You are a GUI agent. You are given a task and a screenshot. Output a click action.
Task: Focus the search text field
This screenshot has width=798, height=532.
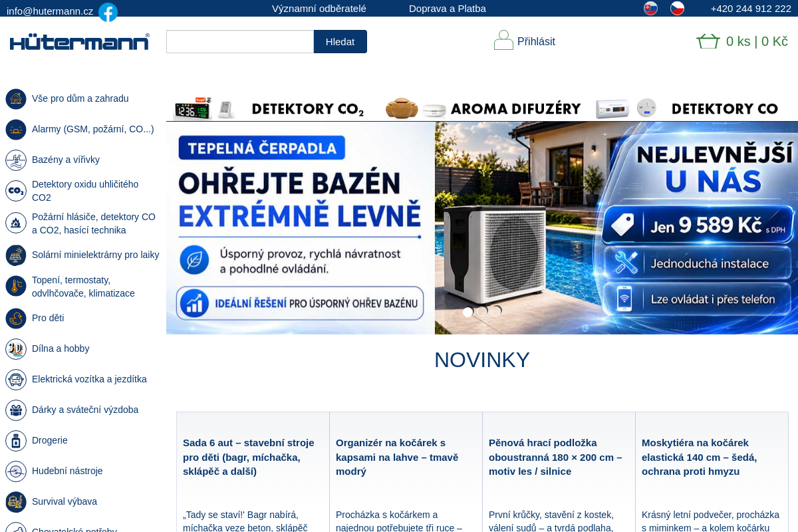click(240, 41)
